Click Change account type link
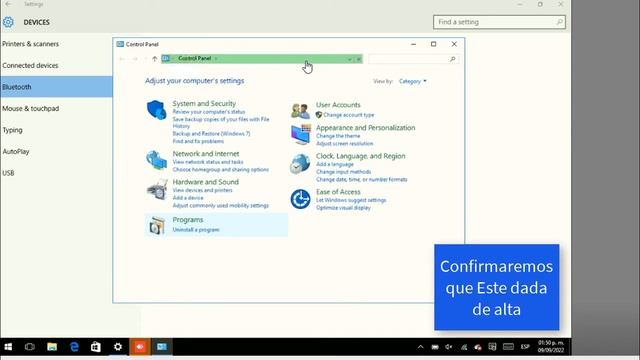The width and height of the screenshot is (640, 360). (x=349, y=115)
